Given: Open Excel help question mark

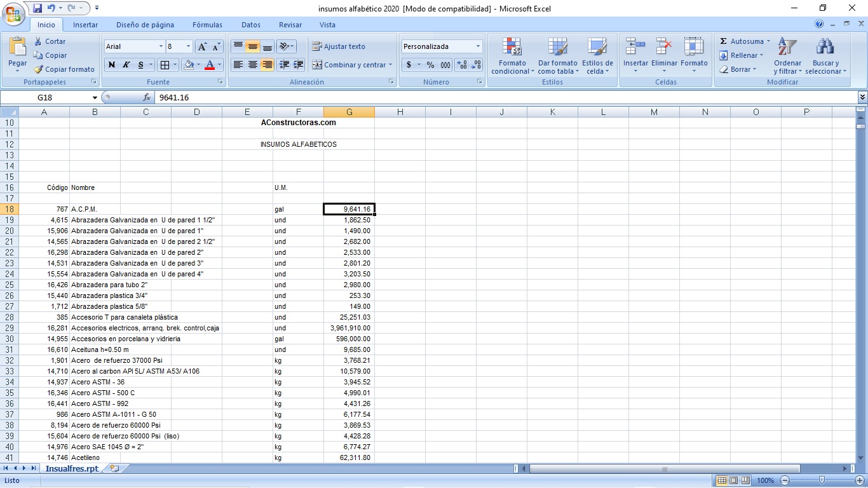Looking at the screenshot, I should click(819, 24).
